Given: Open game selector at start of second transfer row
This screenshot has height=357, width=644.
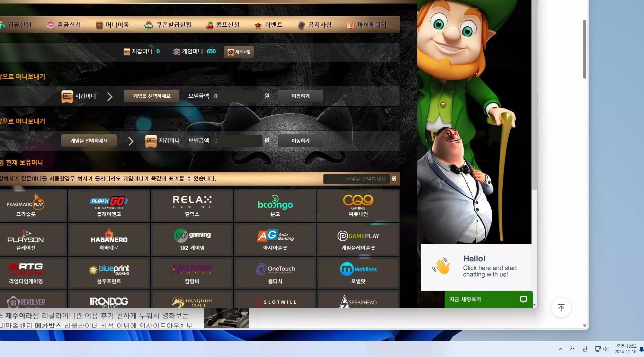Looking at the screenshot, I should (x=89, y=141).
